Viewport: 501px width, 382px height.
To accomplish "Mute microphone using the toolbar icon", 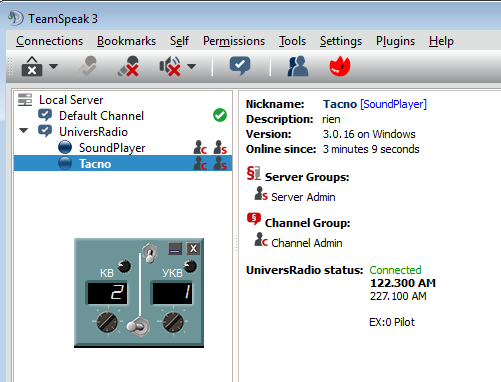I will (129, 66).
